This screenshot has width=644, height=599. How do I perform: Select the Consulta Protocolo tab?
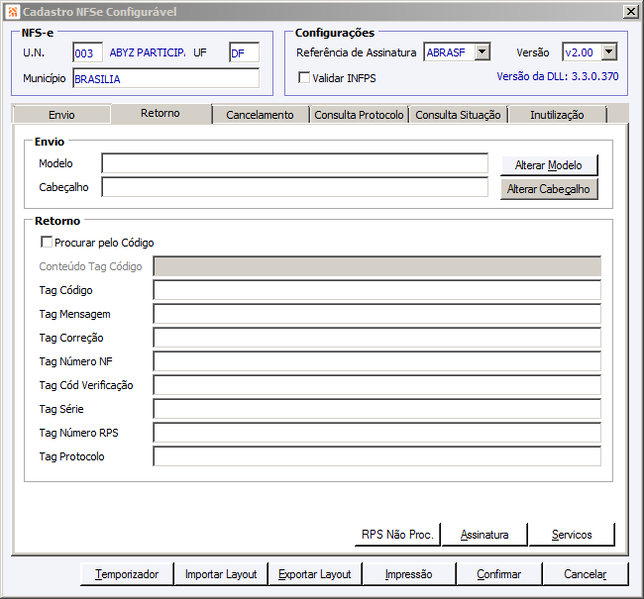(359, 115)
